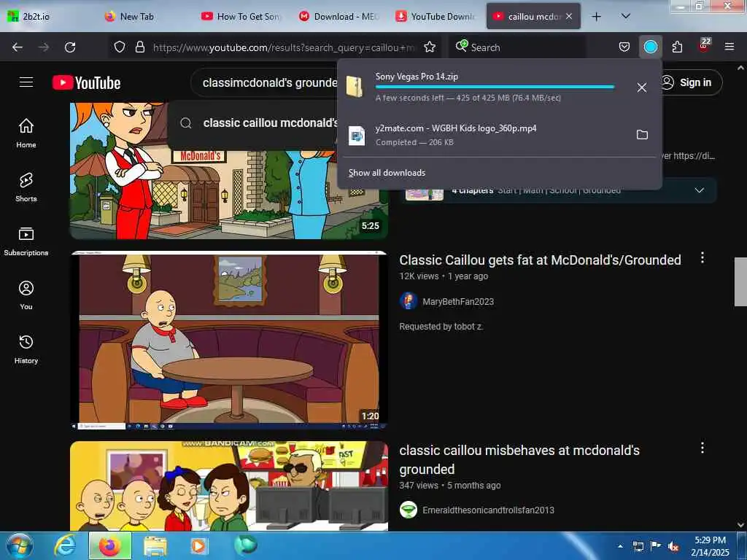Open Windows Explorer from the taskbar
Viewport: 747px width, 560px height.
155,546
